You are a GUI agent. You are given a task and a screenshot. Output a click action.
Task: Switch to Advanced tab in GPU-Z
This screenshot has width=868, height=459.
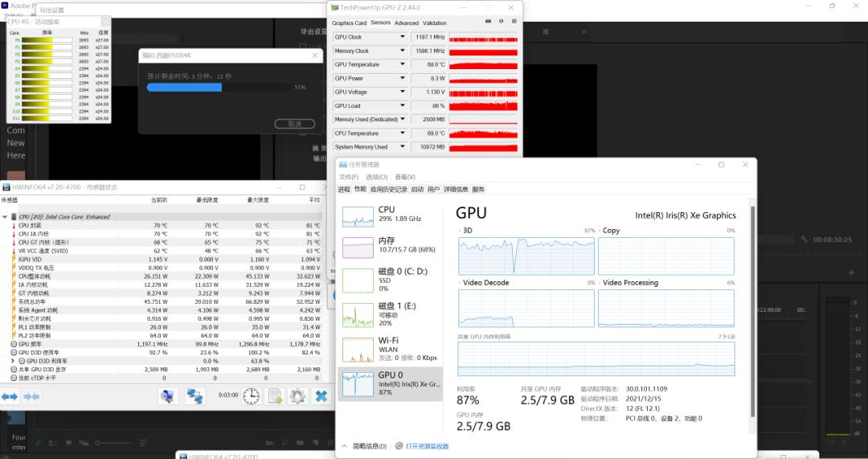pos(407,23)
